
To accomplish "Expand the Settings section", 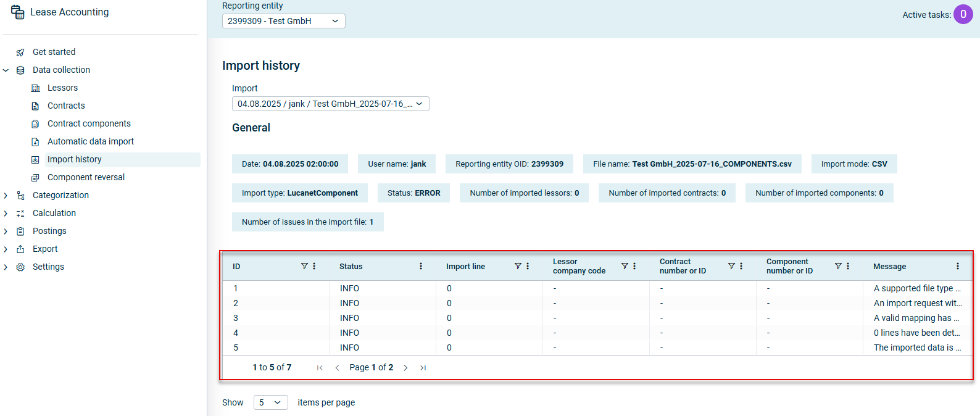I will point(6,267).
